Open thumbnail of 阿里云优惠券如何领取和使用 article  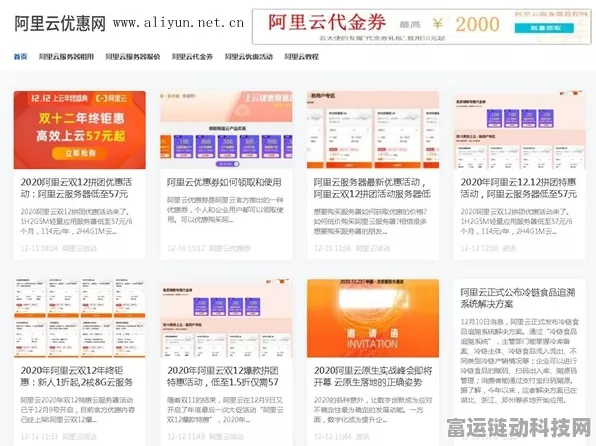(227, 130)
